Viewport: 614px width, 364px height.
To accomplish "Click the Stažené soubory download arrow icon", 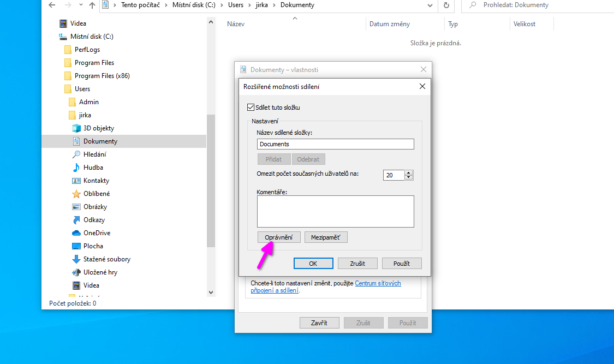I will click(x=75, y=259).
